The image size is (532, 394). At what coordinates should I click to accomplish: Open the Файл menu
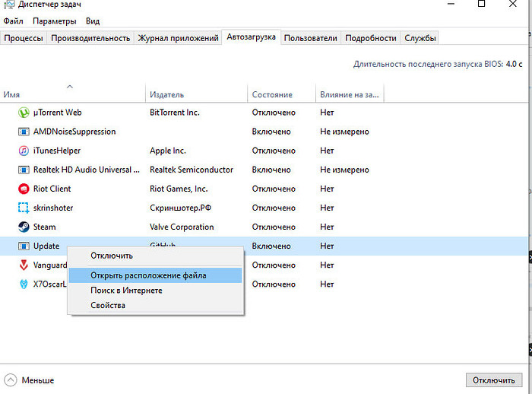13,21
